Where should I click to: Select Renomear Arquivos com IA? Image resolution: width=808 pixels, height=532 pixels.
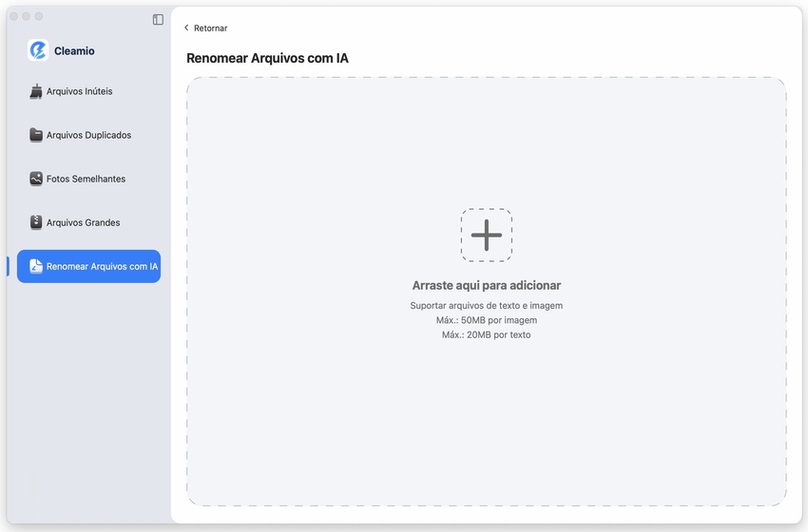tap(88, 266)
